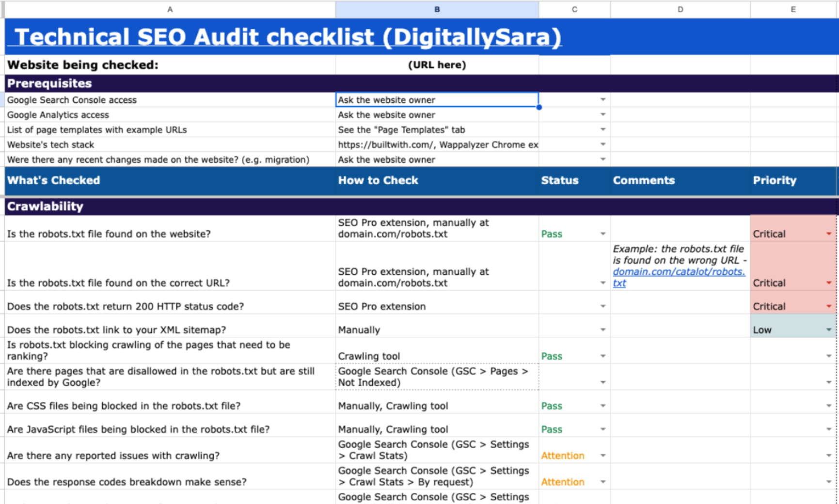The height and width of the screenshot is (504, 839).
Task: Select 'Are CSS files being blocked' question cell
Action: click(170, 402)
